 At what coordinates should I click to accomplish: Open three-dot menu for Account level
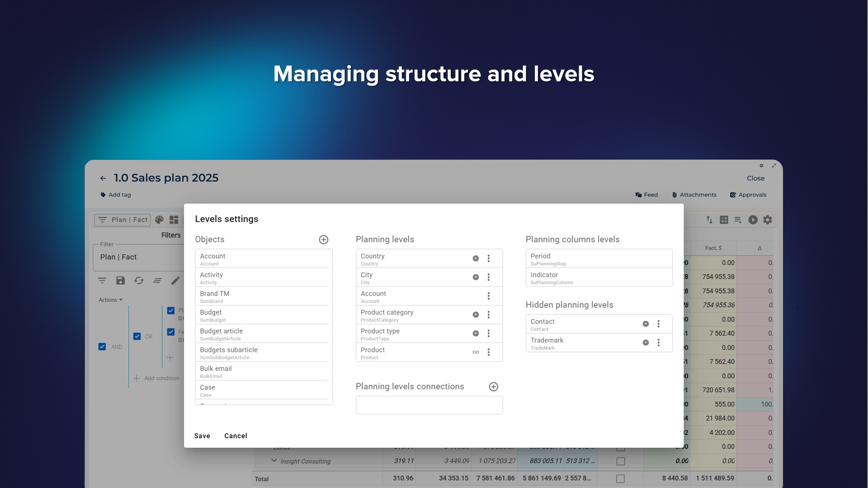coord(489,296)
